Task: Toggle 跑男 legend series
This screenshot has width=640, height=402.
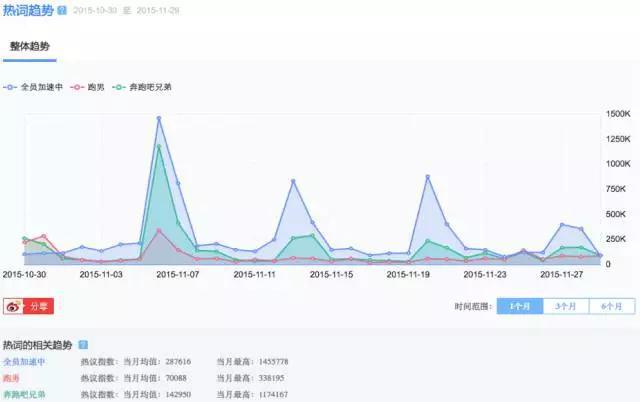Action: pyautogui.click(x=87, y=87)
